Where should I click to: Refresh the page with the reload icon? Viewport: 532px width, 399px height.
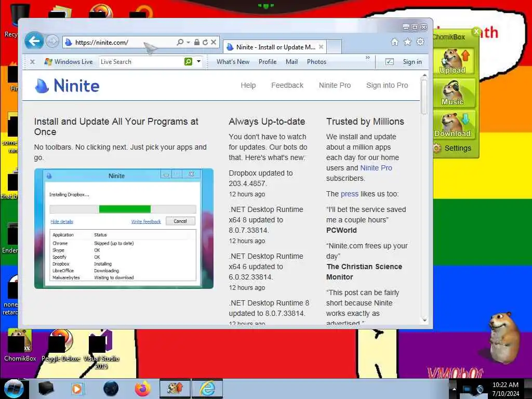205,42
